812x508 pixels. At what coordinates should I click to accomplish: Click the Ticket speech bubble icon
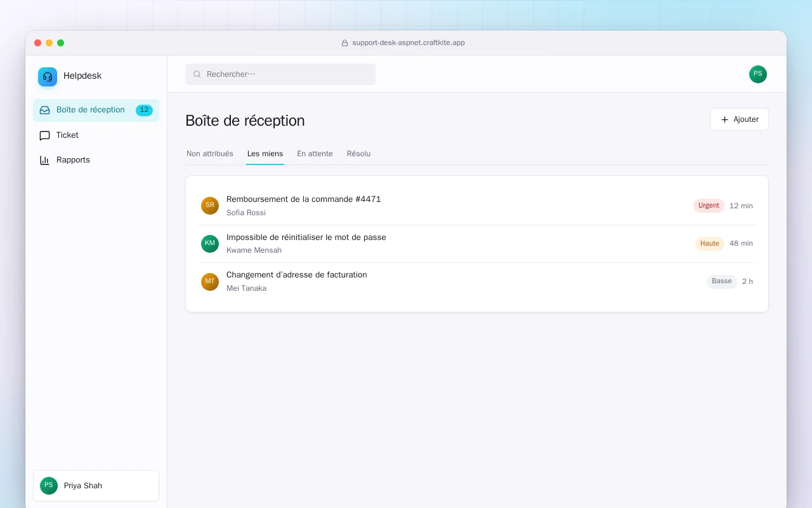point(44,135)
